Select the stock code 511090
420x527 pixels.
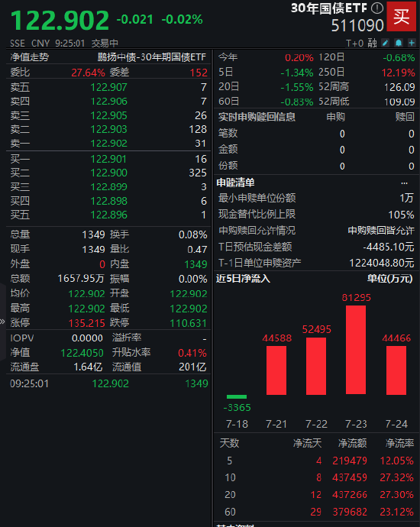click(x=357, y=25)
